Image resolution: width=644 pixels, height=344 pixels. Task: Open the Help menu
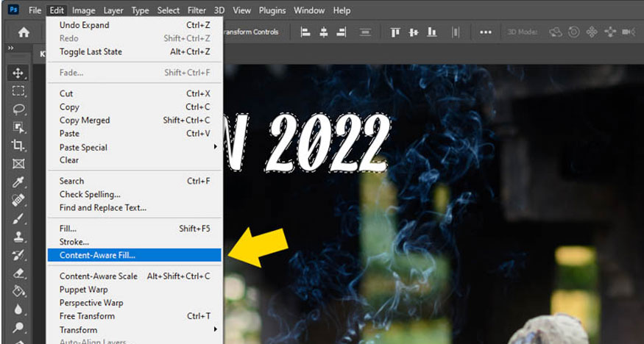coord(342,10)
